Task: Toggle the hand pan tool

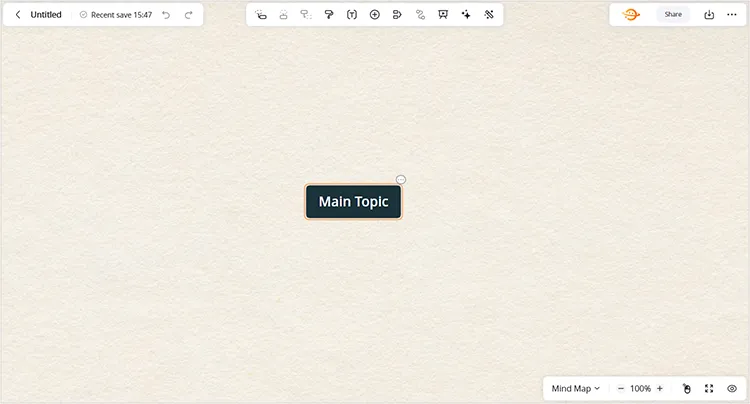Action: [686, 389]
